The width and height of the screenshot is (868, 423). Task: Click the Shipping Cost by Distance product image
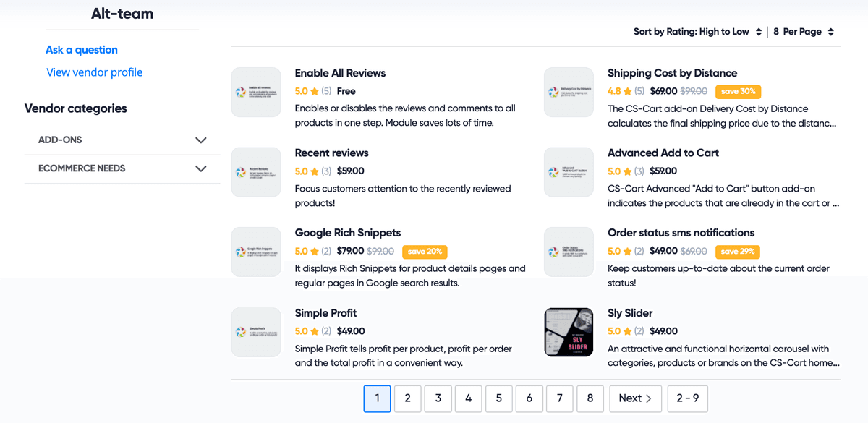point(569,92)
